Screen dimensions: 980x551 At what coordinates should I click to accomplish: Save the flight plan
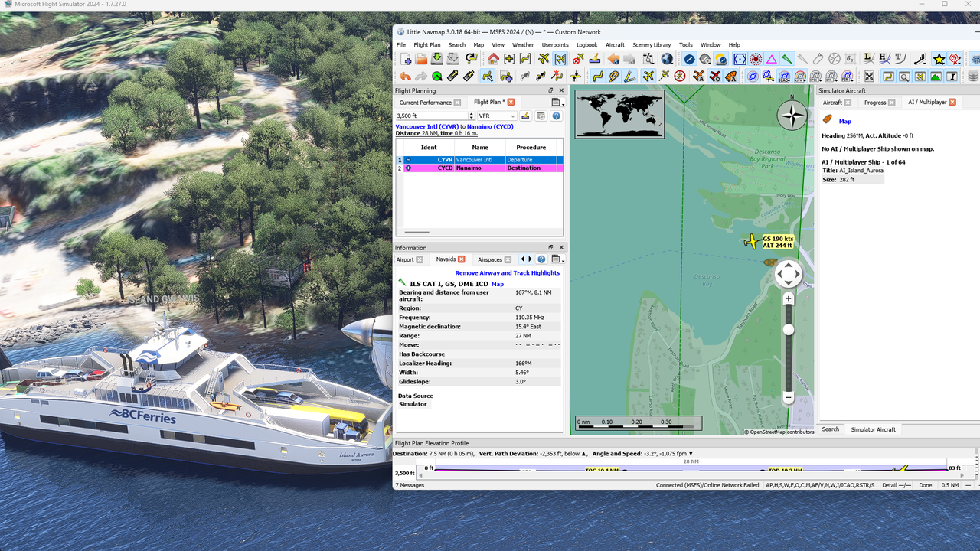436,59
